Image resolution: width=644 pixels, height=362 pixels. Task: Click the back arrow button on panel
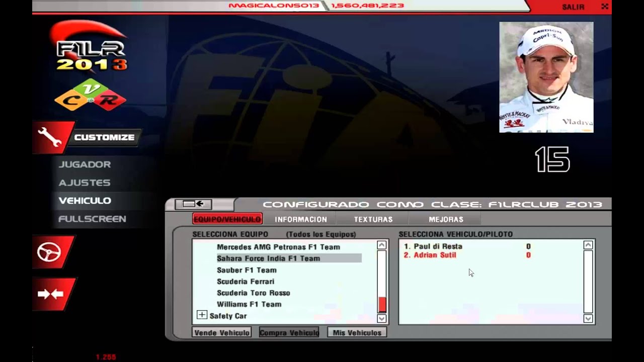(x=193, y=204)
